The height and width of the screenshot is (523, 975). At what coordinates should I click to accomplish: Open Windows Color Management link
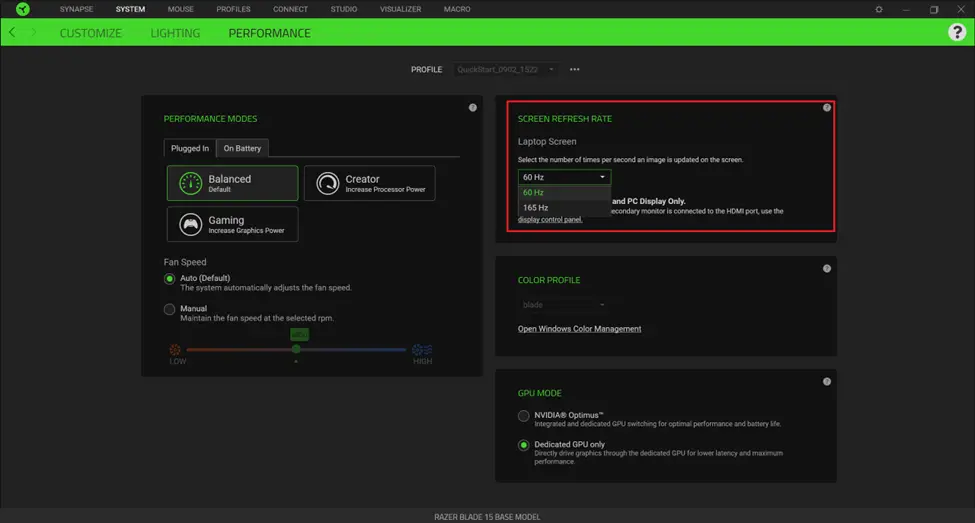(x=579, y=329)
